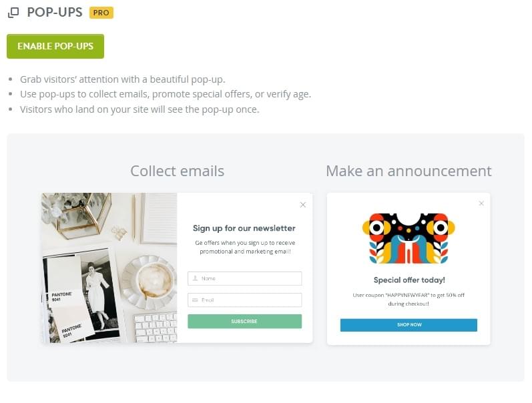
Task: Close the Special offer pop-up preview
Action: coord(481,204)
